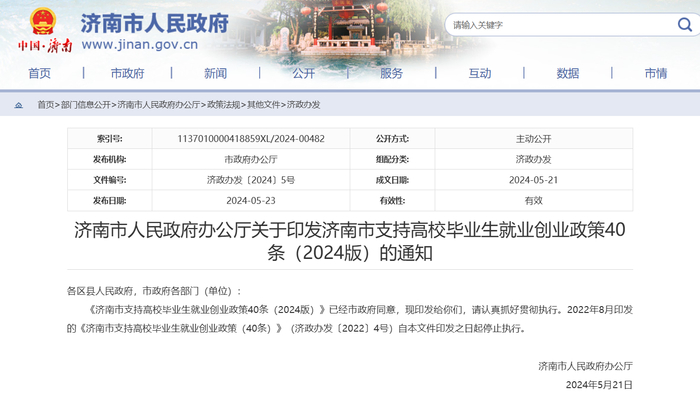Click written date 2024-05-21
The height and width of the screenshot is (396, 700).
pos(533,180)
